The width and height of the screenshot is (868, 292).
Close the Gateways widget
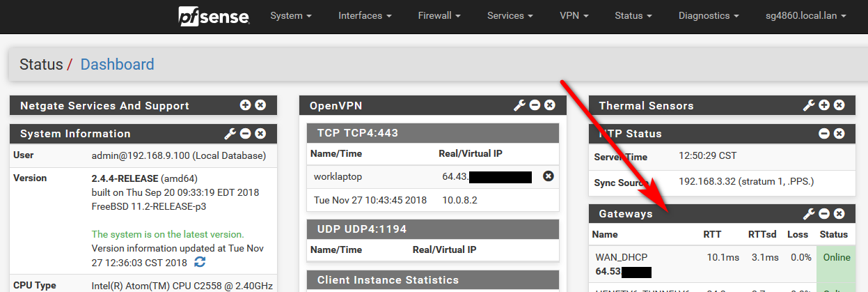839,213
